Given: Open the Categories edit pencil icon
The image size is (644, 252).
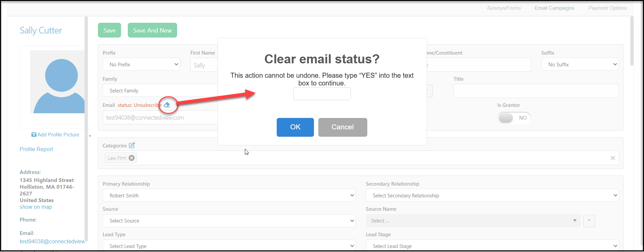Looking at the screenshot, I should 132,145.
